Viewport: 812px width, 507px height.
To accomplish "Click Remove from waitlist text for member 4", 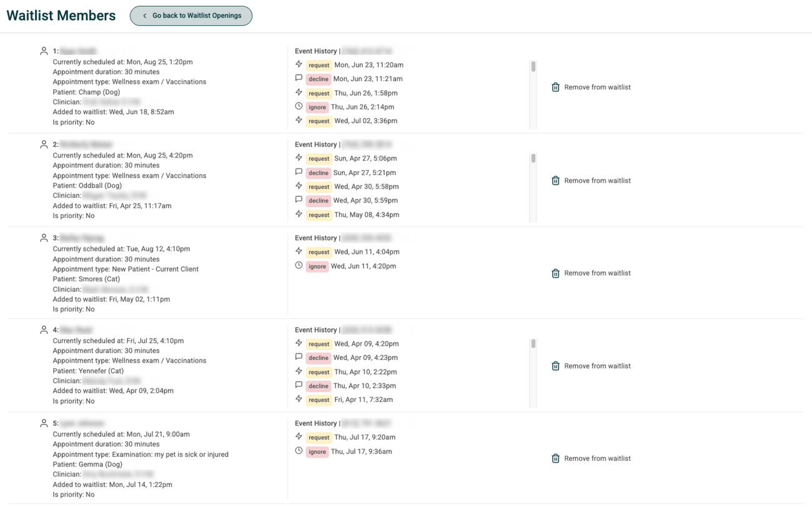I will click(x=597, y=366).
